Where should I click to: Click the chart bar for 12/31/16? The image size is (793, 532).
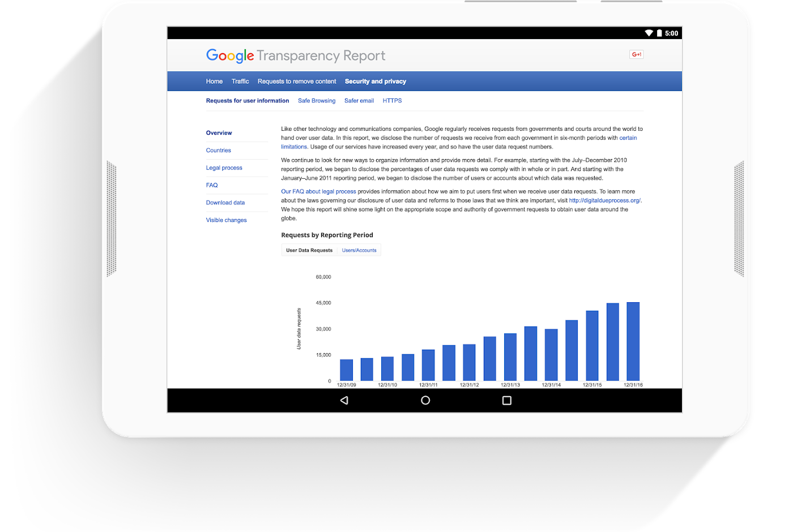tap(633, 342)
